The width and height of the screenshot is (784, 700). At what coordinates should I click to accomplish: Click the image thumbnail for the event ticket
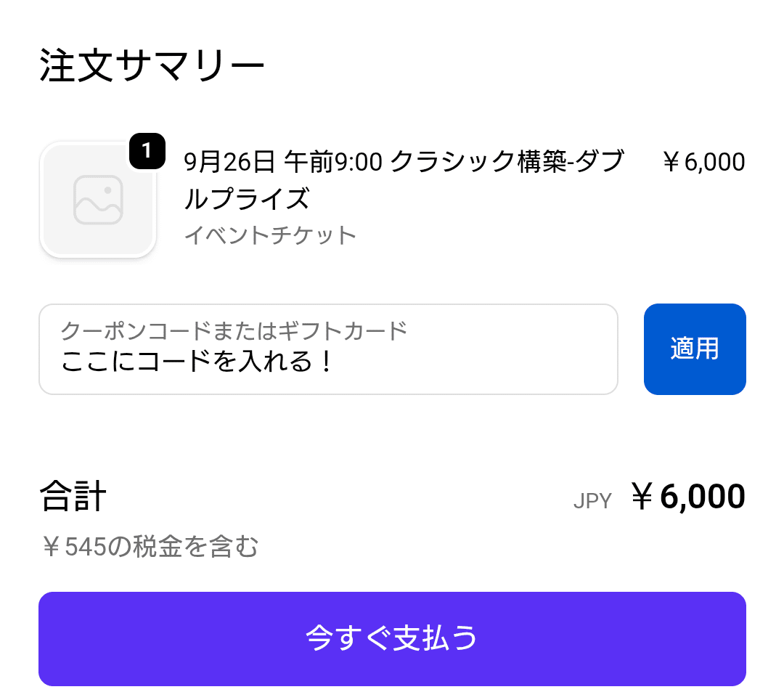pyautogui.click(x=98, y=200)
